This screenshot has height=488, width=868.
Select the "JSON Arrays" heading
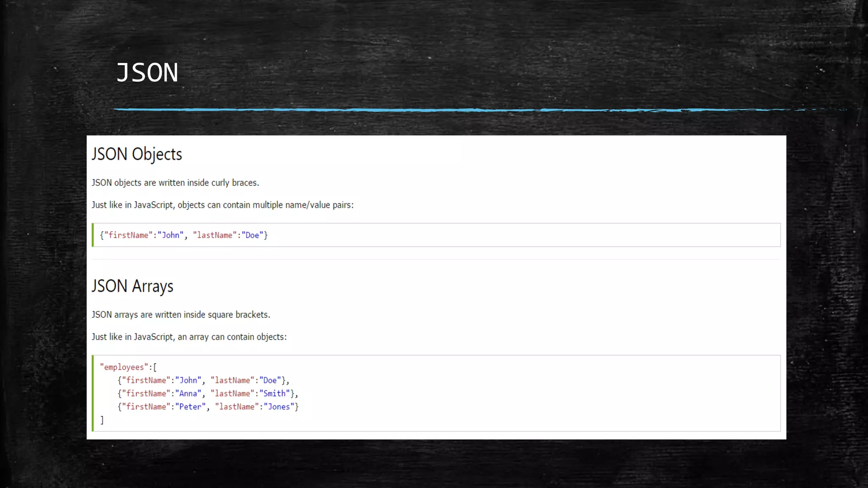(x=132, y=286)
